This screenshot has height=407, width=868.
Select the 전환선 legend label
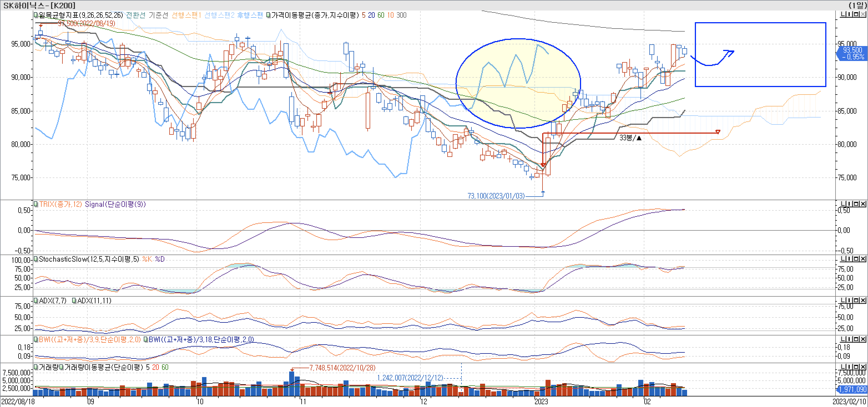[x=135, y=15]
